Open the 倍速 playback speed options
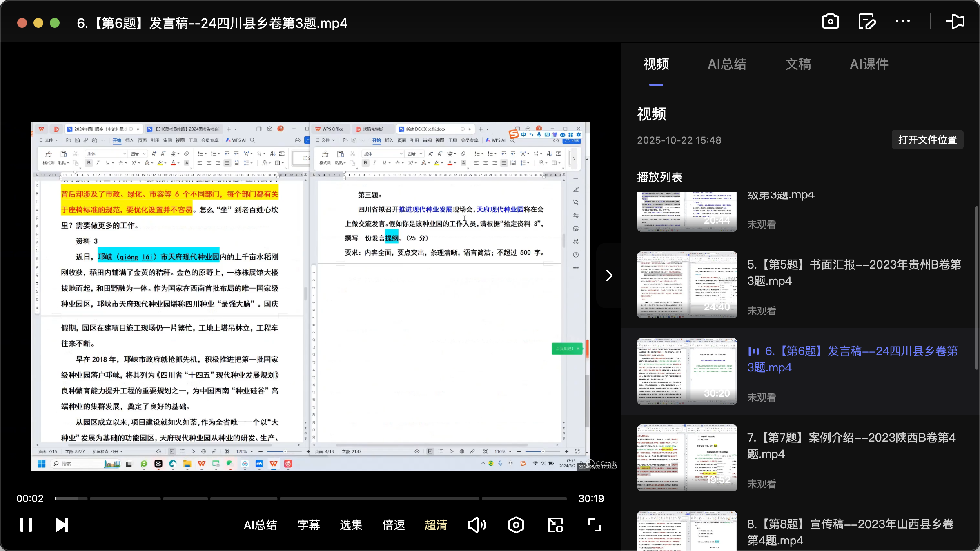The width and height of the screenshot is (980, 551). click(x=393, y=525)
